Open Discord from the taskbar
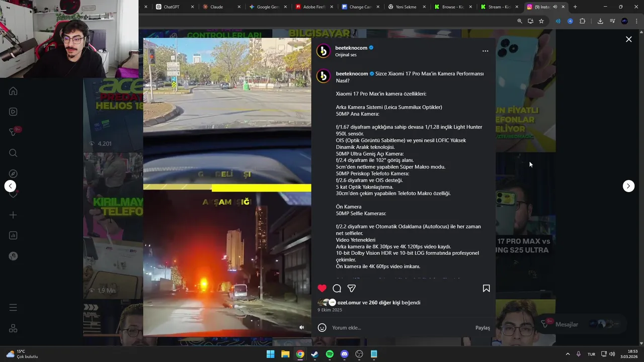 tap(344, 354)
